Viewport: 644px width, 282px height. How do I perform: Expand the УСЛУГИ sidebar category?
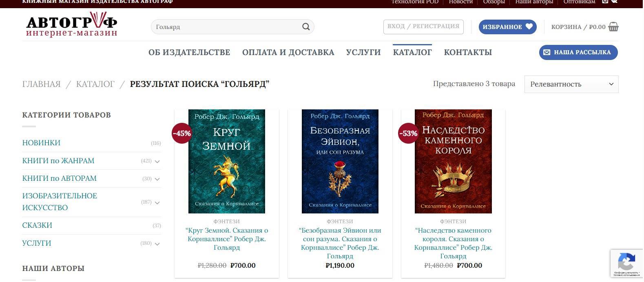pos(157,244)
